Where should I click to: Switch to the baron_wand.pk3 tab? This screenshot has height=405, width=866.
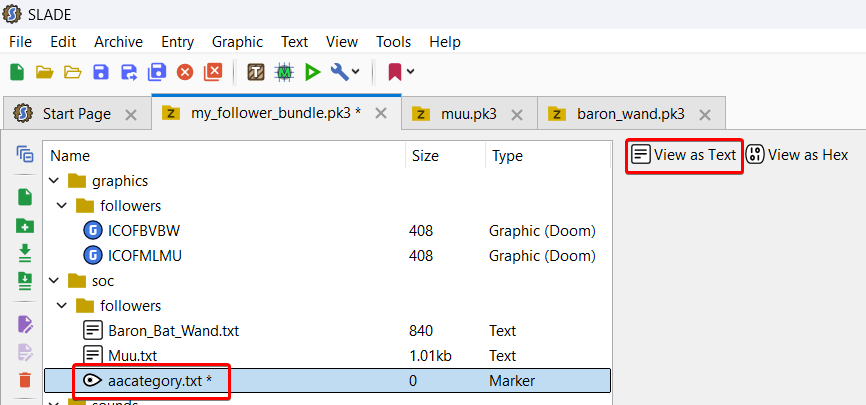tap(631, 114)
